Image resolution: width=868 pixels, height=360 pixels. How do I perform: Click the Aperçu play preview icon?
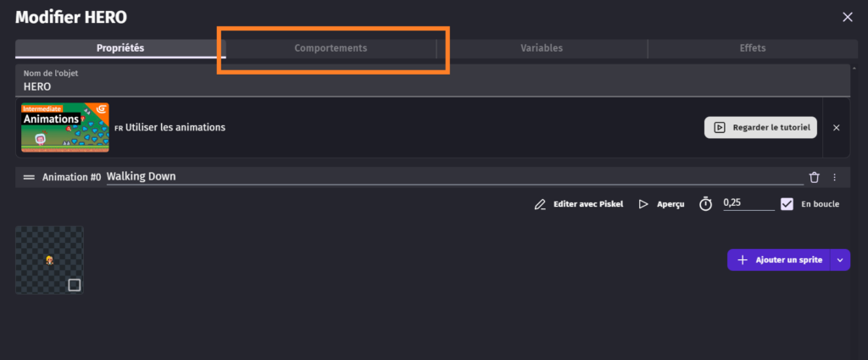643,204
